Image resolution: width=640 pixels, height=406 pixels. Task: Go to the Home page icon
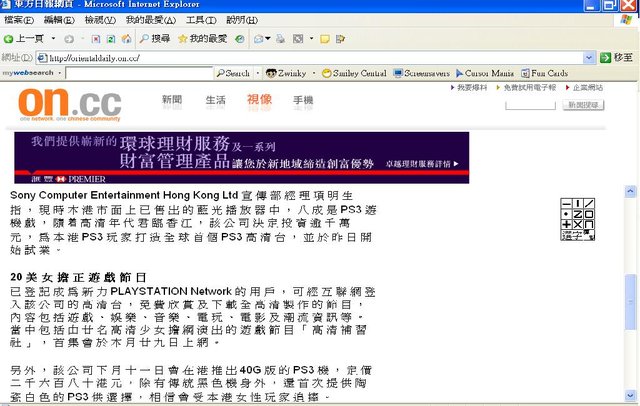(127, 39)
